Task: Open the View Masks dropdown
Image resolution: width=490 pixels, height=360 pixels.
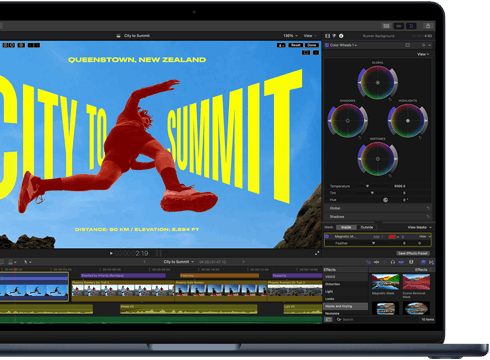Action: pos(419,227)
